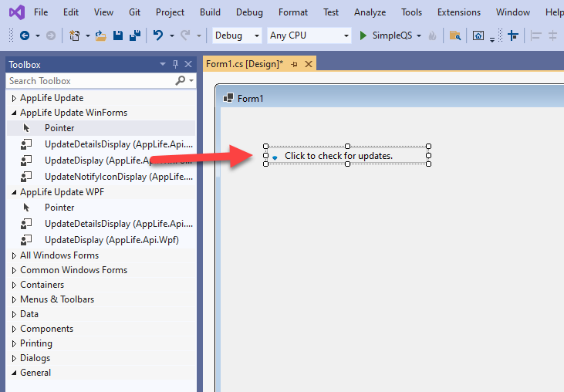Open the search options dropdown in Toolbox
Viewport: 564px width, 392px height.
click(x=191, y=81)
